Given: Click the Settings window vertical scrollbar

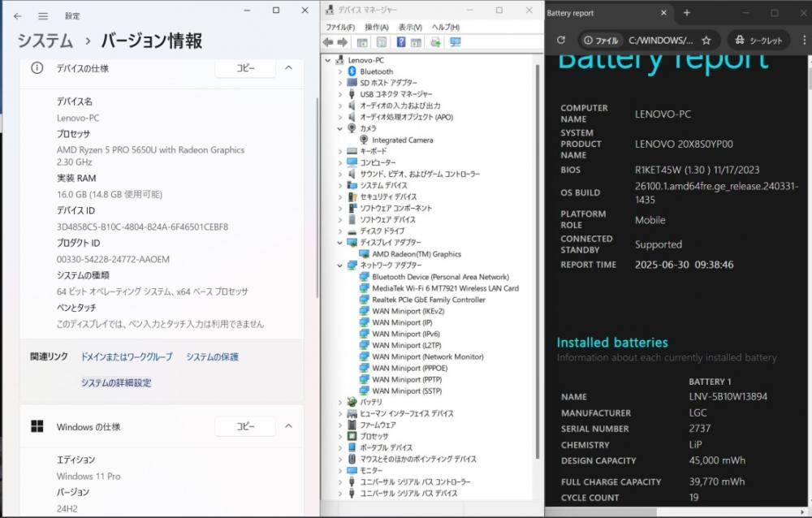Looking at the screenshot, I should 317,196.
